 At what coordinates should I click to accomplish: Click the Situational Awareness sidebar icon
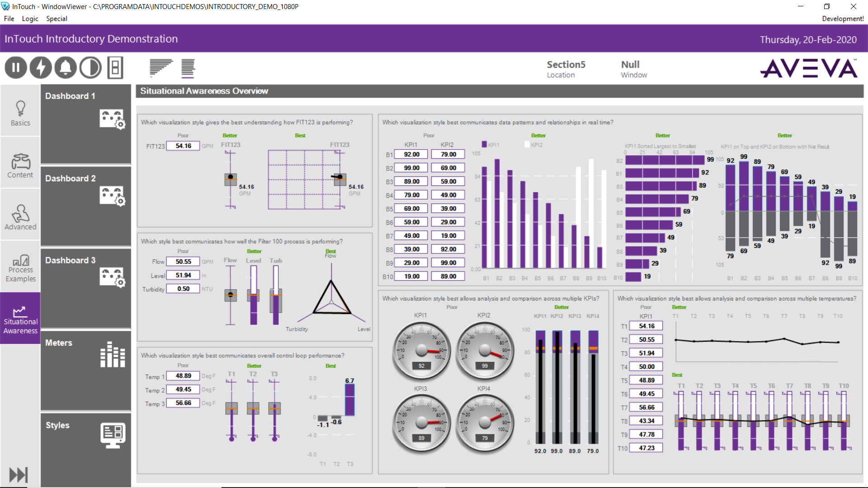pyautogui.click(x=20, y=316)
